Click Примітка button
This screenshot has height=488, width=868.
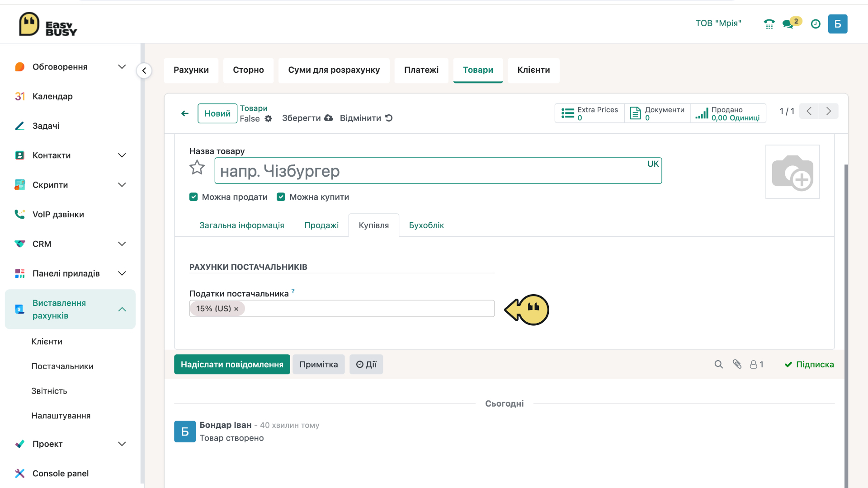(319, 364)
